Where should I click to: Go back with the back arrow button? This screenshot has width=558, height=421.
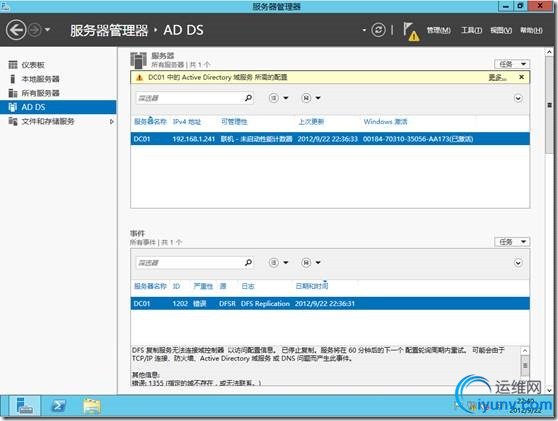(16, 30)
